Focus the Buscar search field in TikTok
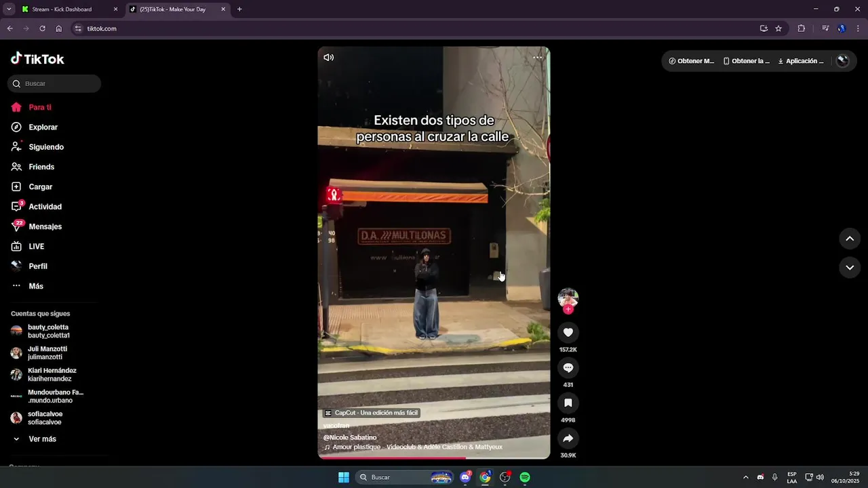This screenshot has height=488, width=868. point(54,83)
